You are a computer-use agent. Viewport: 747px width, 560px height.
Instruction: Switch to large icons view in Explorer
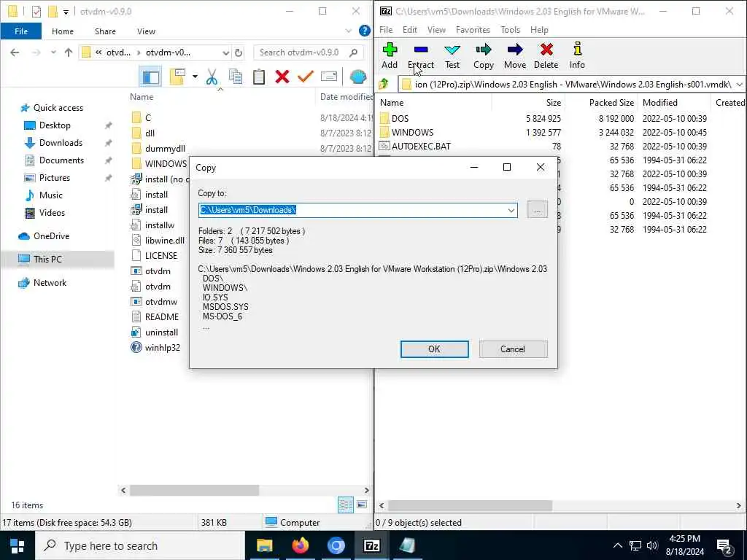362,505
